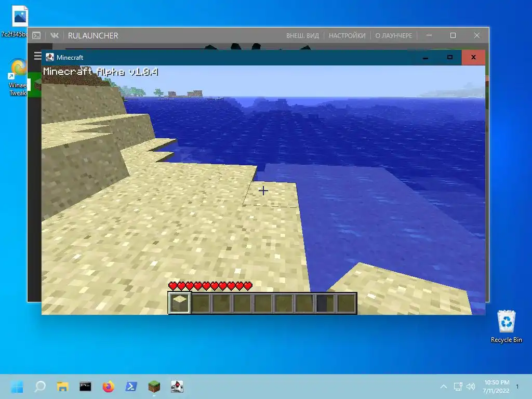
Task: Switch to the Java Minecraft taskbar icon
Action: 177,387
